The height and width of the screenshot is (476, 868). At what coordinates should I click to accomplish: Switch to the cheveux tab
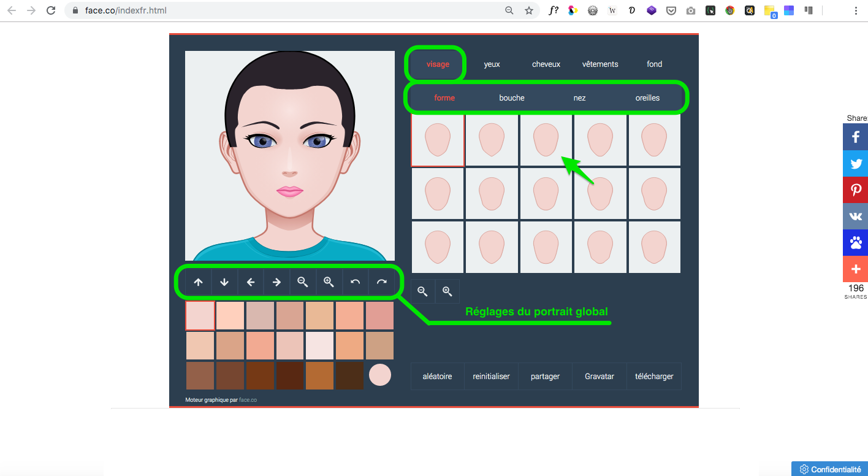click(x=546, y=64)
